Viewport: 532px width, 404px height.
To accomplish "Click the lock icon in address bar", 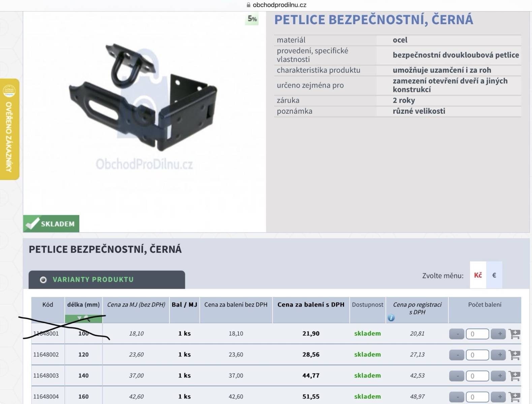I will [249, 5].
